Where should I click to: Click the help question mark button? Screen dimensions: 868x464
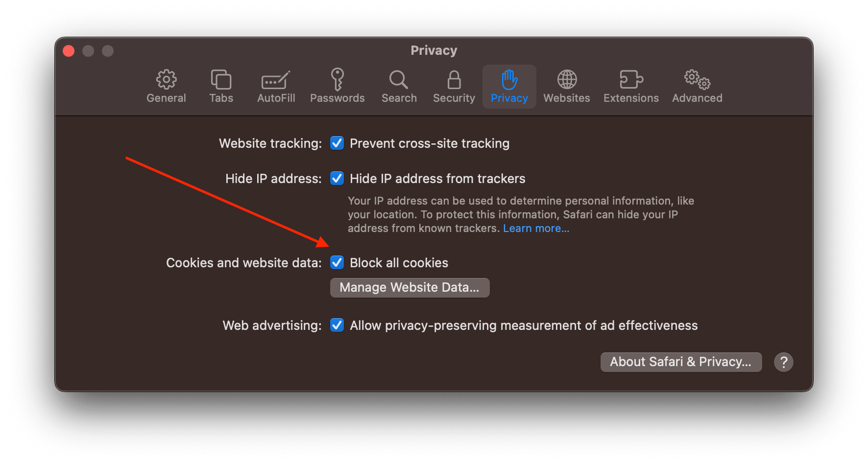(783, 362)
